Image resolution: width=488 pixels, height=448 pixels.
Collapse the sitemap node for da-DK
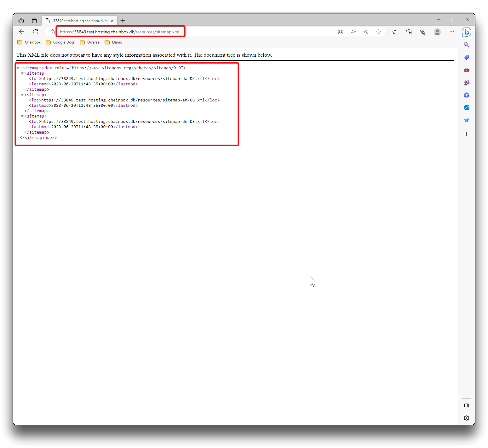(x=22, y=73)
